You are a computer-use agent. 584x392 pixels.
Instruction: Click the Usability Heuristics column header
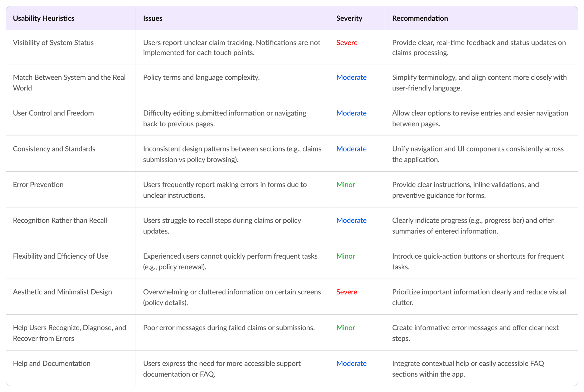pyautogui.click(x=44, y=18)
